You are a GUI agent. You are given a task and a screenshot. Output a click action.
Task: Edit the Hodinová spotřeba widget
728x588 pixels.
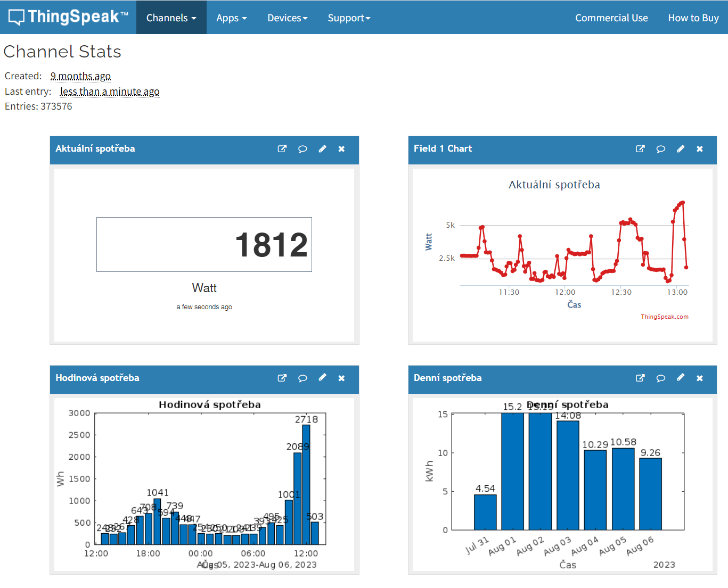point(322,378)
